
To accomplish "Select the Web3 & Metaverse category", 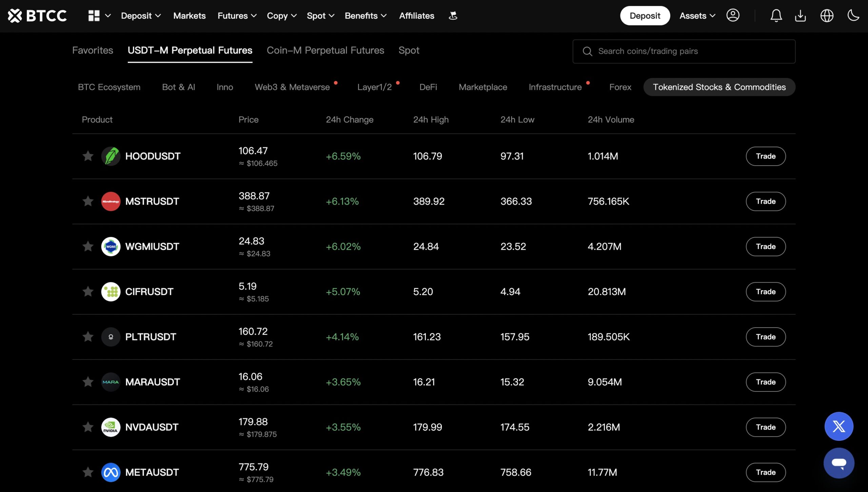I will click(x=292, y=87).
